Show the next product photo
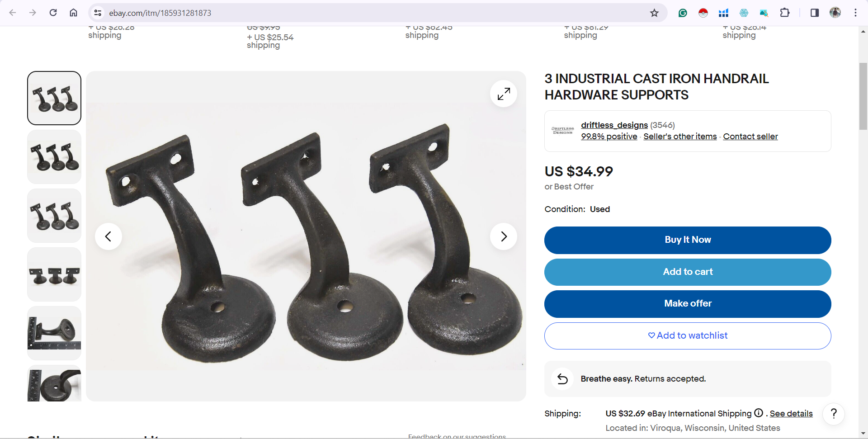 tap(504, 236)
